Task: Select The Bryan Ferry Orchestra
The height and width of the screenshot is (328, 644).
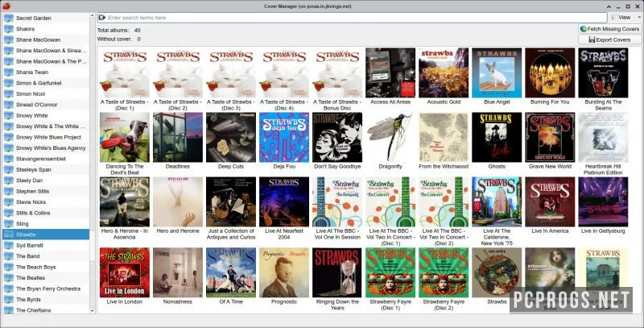Action: 46,289
